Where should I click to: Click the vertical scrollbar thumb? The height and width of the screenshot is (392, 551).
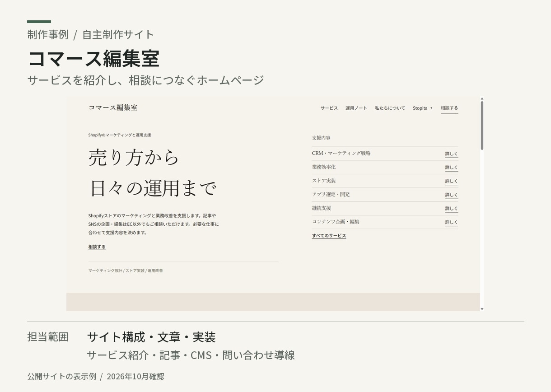point(482,126)
